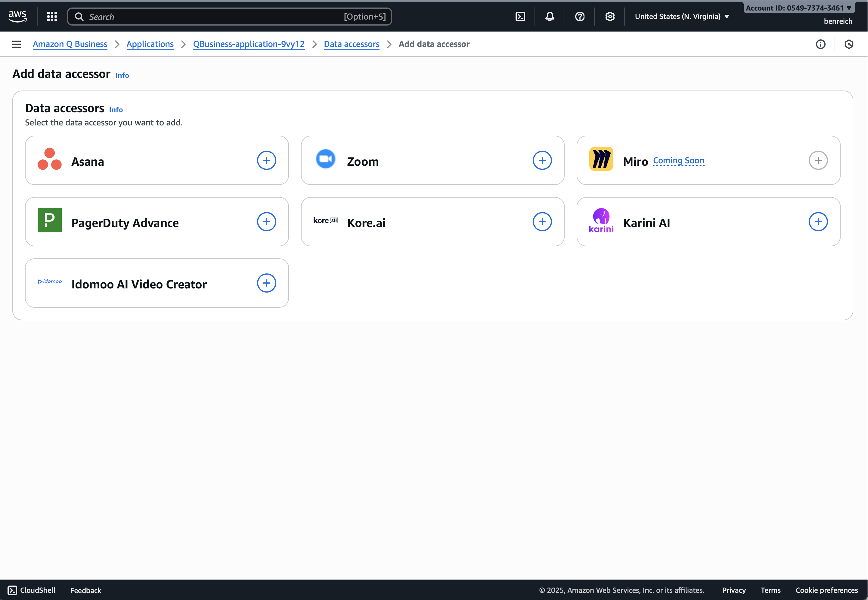Viewport: 868px width, 600px height.
Task: Click into the AWS search field
Action: click(215, 17)
